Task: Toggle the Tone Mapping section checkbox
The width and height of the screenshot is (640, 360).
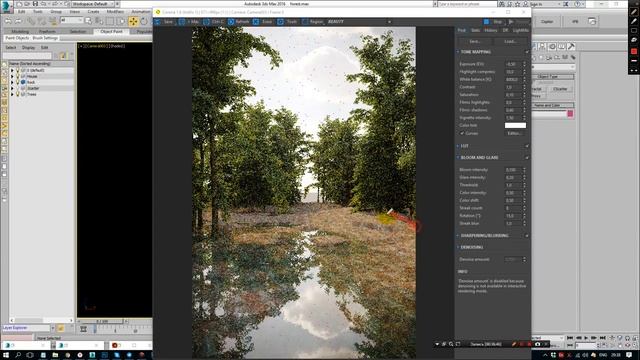Action: pyautogui.click(x=527, y=52)
